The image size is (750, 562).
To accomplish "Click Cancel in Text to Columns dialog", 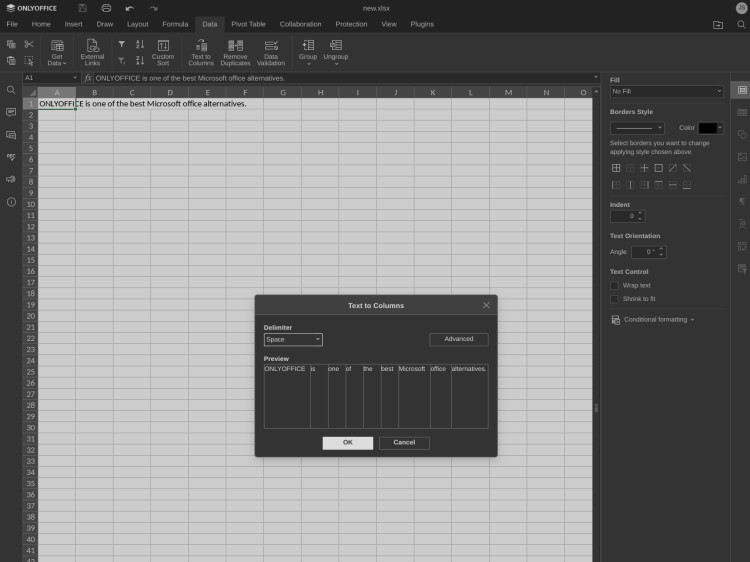I will pos(404,443).
